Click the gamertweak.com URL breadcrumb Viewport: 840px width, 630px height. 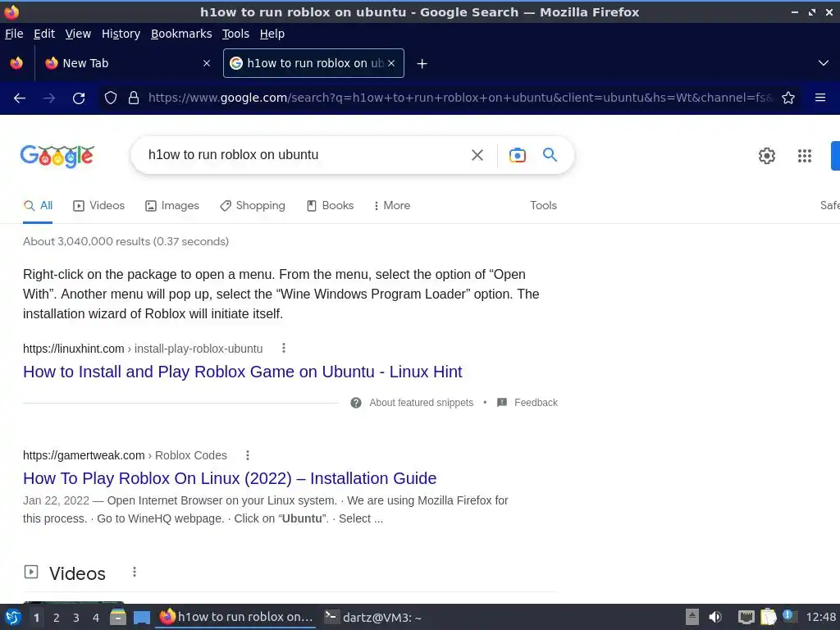tap(125, 454)
